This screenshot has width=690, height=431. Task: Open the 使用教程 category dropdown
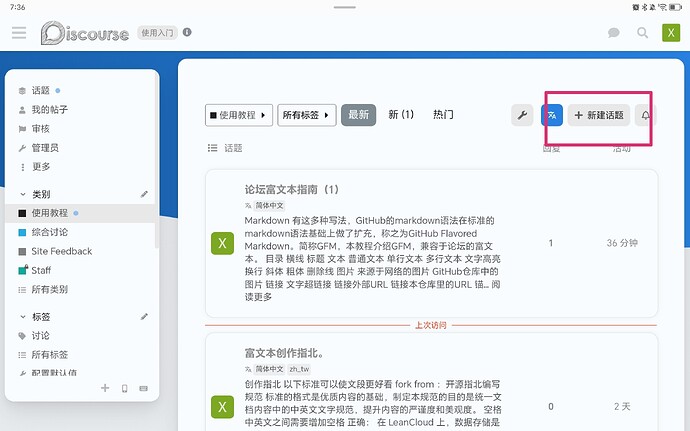click(x=239, y=115)
